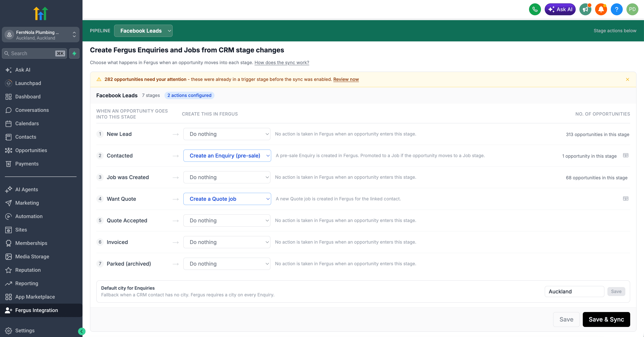Expand the Facebook Leads pipeline dropdown
The image size is (644, 337).
click(143, 31)
